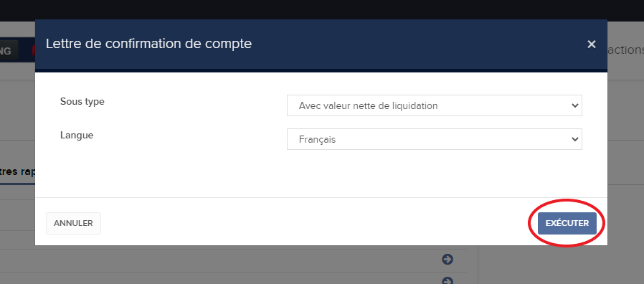644x284 pixels.
Task: Click the red icon behind the dialog's left edge
Action: (33, 50)
